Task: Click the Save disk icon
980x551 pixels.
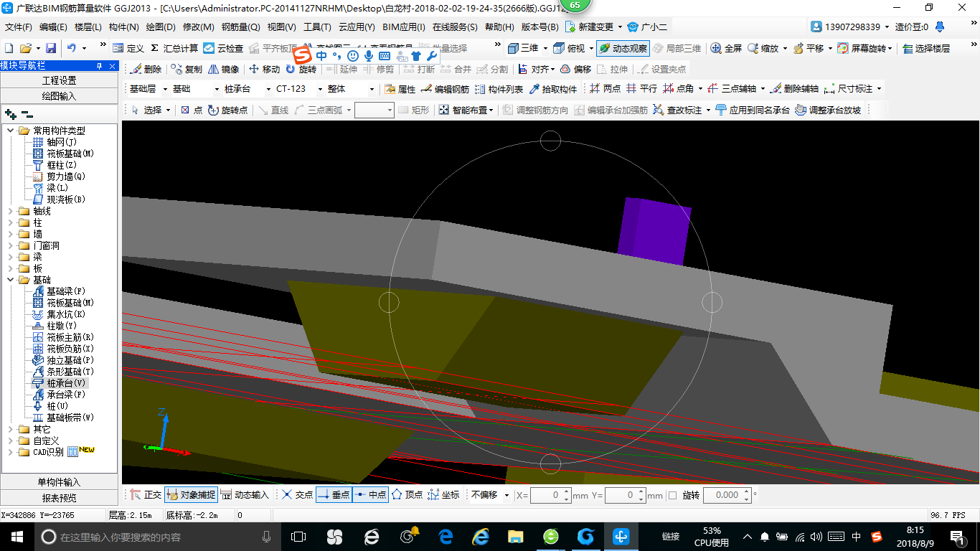Action: (51, 48)
